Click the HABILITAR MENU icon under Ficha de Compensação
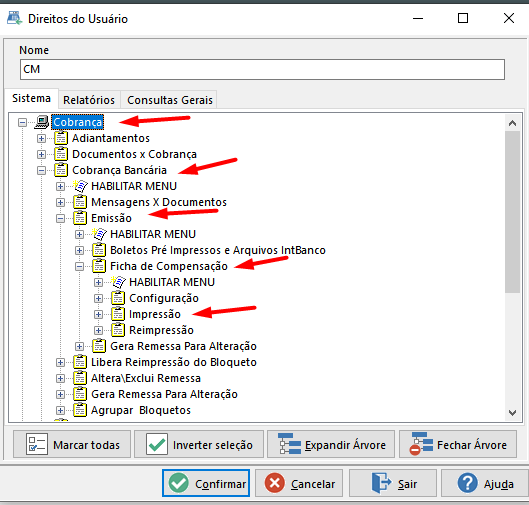This screenshot has height=505, width=529. (x=118, y=282)
